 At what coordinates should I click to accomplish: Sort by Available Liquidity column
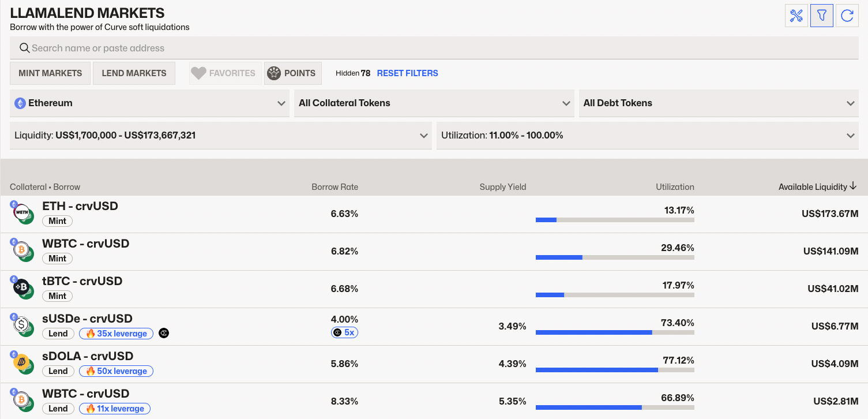(817, 187)
